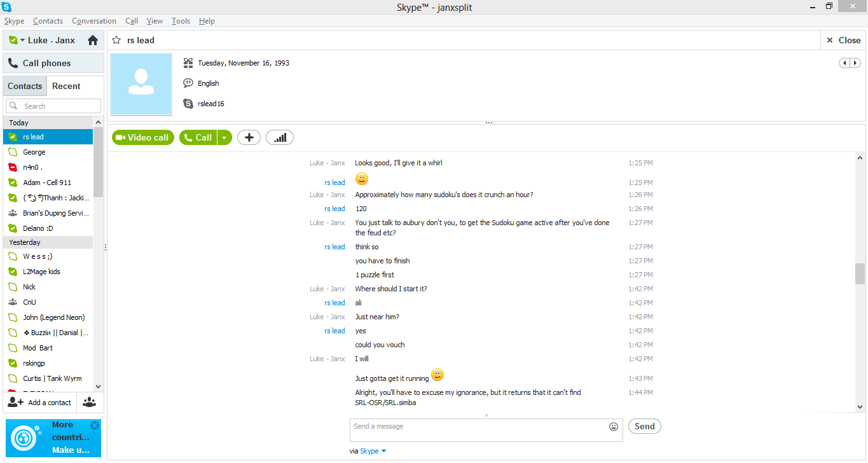Select the rs lead contact
Screen dimensions: 868x463
coord(48,137)
